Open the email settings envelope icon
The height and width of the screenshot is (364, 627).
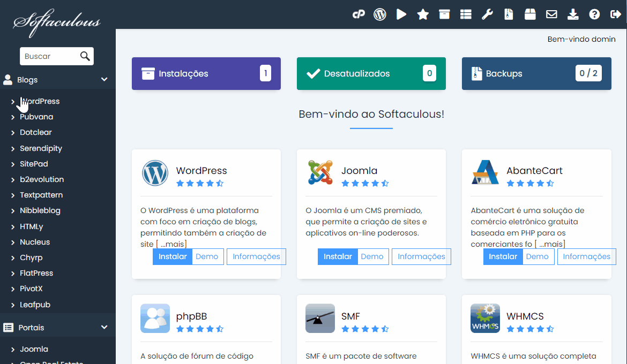(551, 15)
